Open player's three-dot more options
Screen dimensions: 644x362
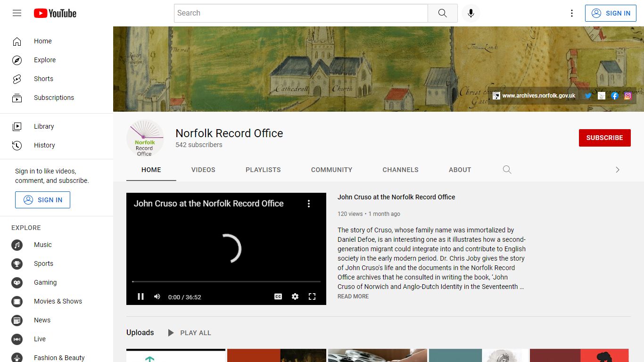point(309,204)
